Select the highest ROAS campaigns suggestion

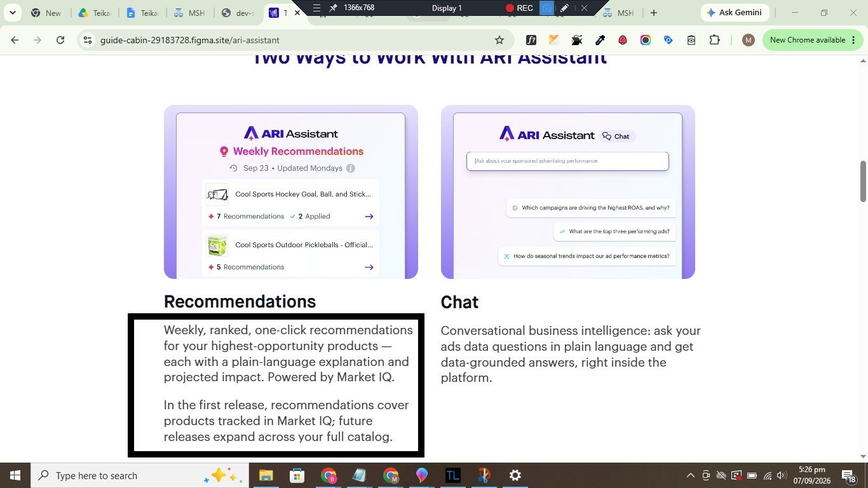(x=590, y=208)
